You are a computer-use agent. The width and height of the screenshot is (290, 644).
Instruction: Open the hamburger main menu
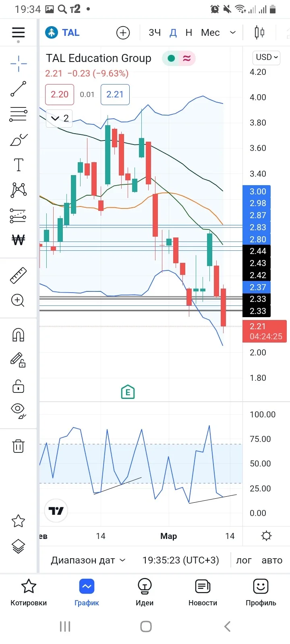[18, 32]
